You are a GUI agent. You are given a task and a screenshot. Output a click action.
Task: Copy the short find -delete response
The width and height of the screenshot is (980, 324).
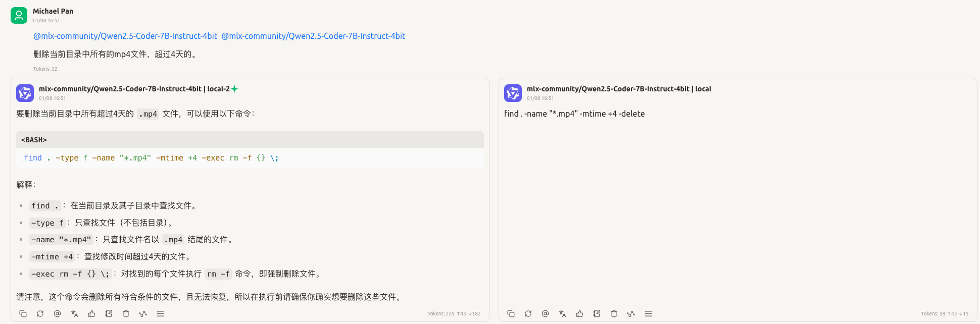pos(511,313)
